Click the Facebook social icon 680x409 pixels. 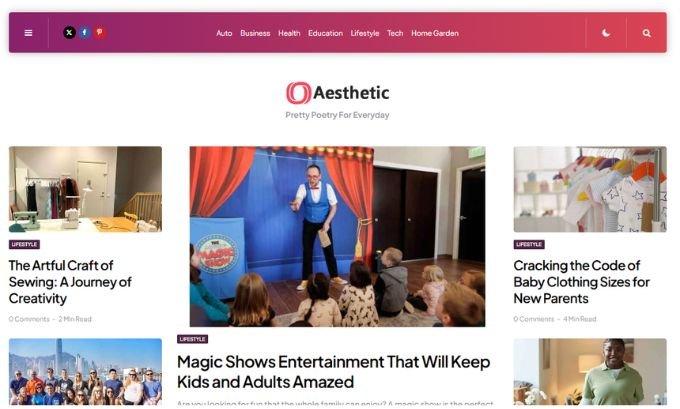tap(85, 33)
